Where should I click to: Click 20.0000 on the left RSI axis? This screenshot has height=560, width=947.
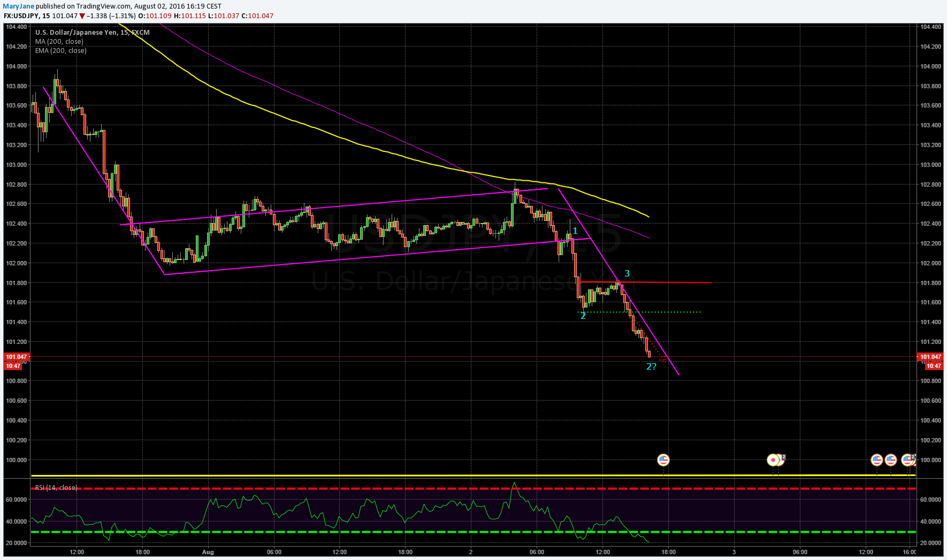tap(16, 543)
